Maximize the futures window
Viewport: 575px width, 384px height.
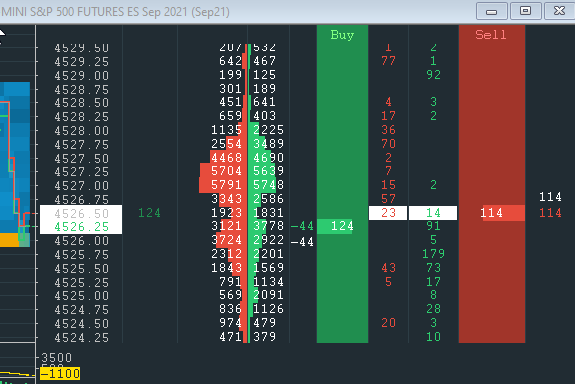[525, 11]
